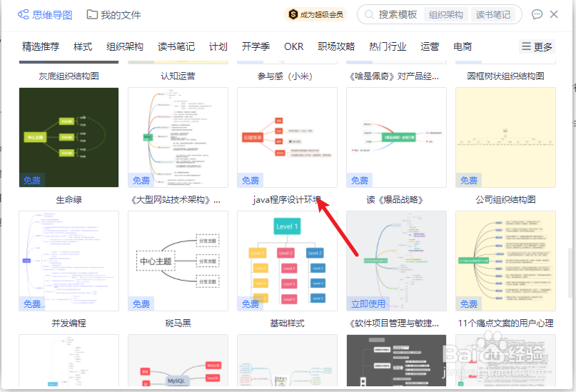
Task: Switch to 思维导图 section
Action: click(x=45, y=15)
